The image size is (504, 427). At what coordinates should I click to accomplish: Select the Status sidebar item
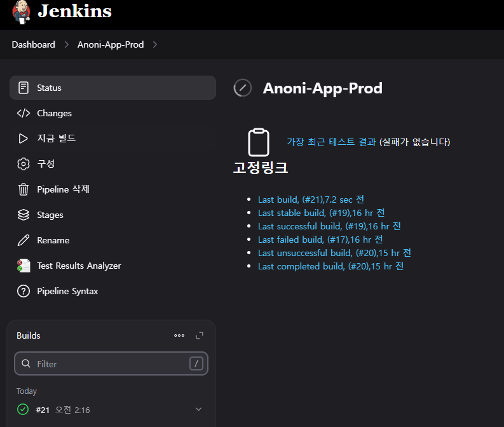click(113, 88)
